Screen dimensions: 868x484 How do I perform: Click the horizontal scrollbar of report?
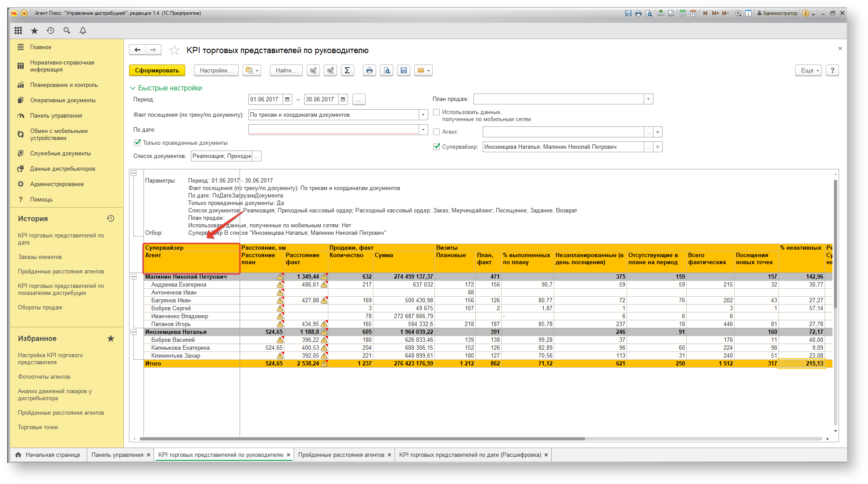(362, 438)
